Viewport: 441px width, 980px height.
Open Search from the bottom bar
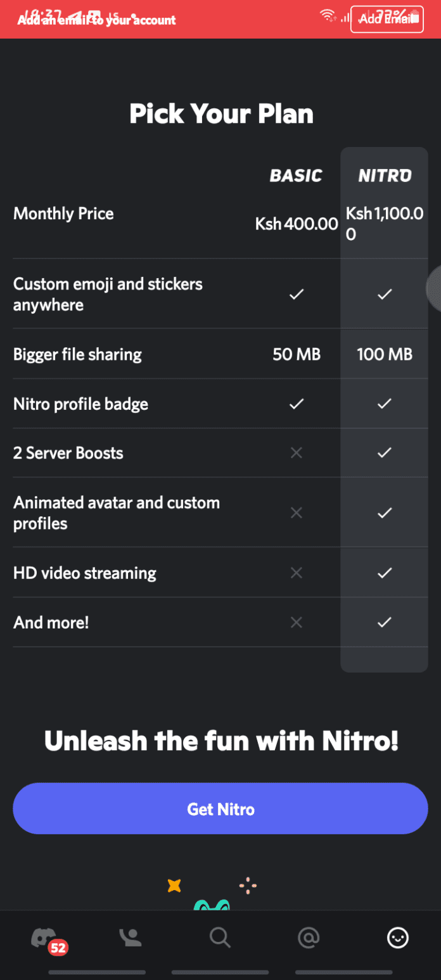click(220, 938)
